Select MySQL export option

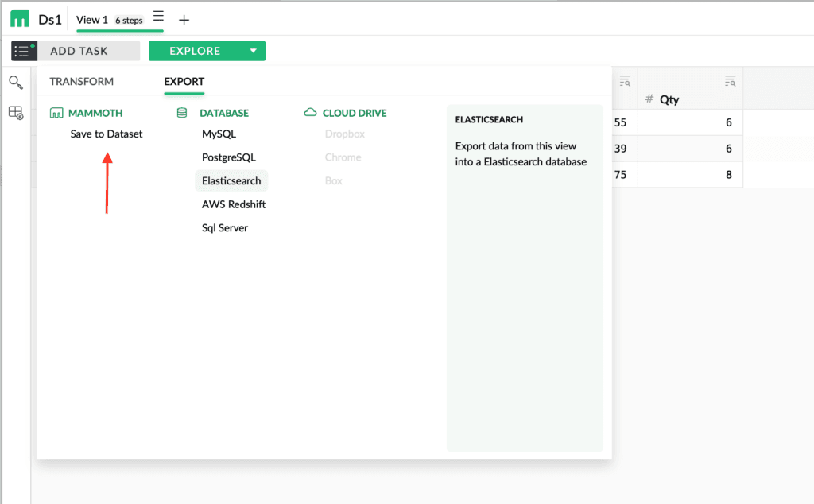pos(219,134)
